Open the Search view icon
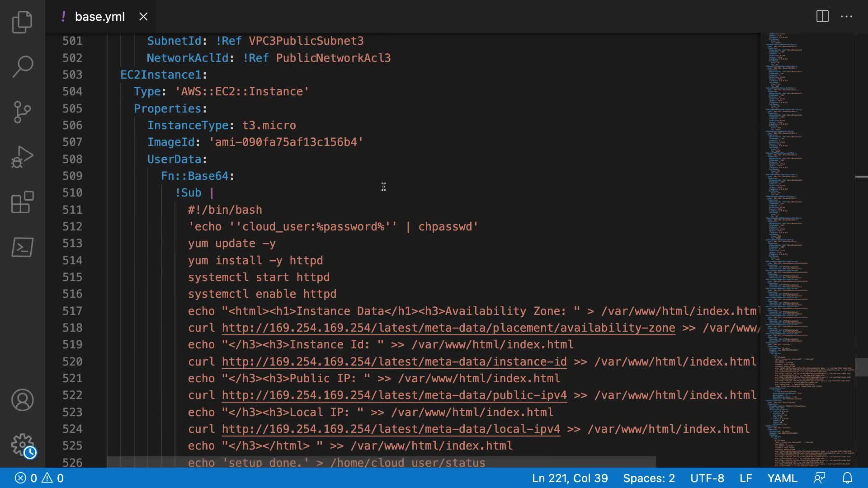Viewport: 868px width, 488px height. (x=22, y=66)
